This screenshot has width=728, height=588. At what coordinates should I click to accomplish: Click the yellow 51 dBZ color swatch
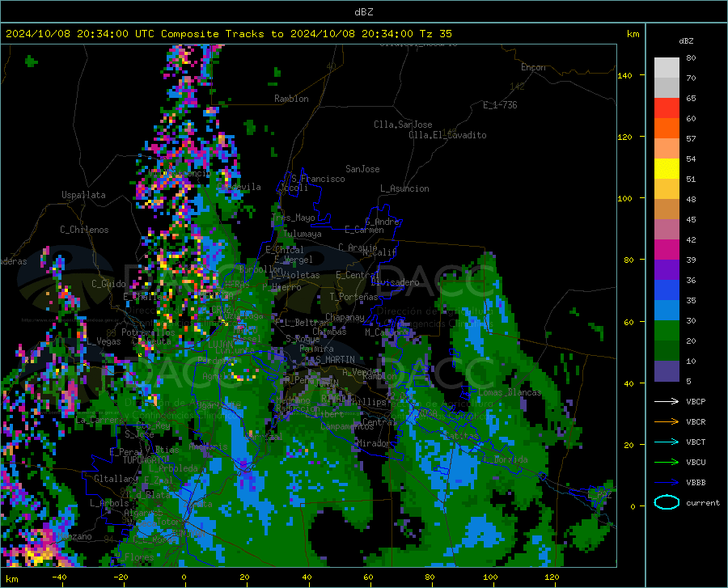(667, 169)
